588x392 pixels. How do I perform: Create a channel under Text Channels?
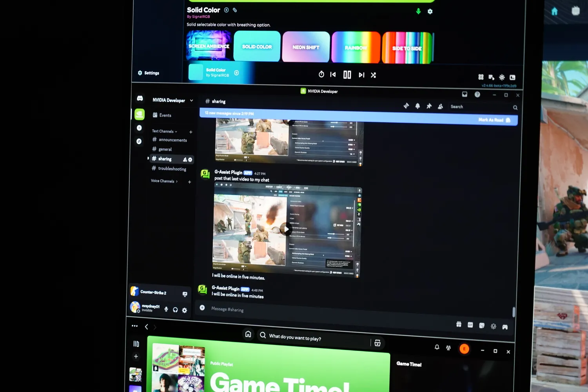tap(191, 132)
